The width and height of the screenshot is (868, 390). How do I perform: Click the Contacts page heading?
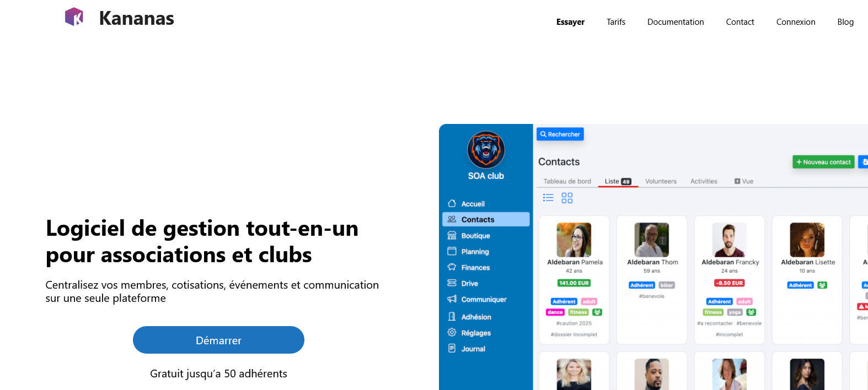559,162
